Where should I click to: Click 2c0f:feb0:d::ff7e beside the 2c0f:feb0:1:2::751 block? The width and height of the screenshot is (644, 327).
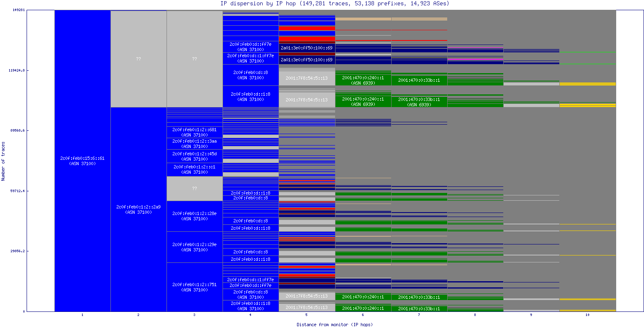251,285
